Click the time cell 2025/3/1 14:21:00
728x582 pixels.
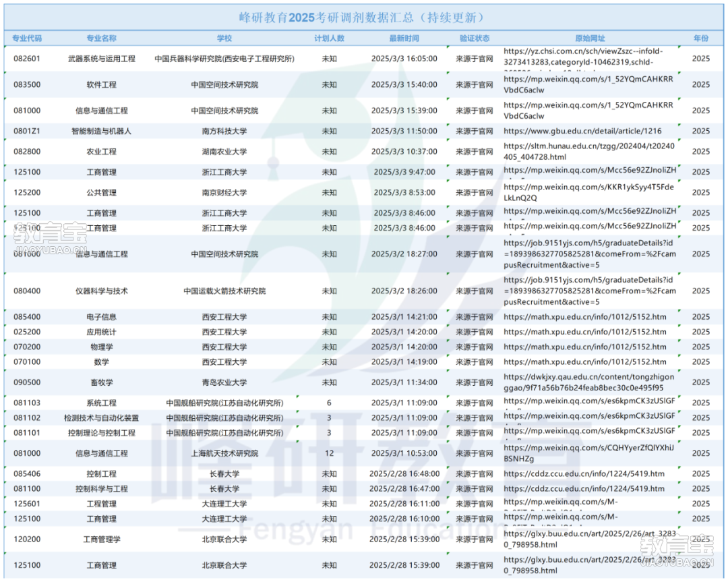[x=404, y=317]
